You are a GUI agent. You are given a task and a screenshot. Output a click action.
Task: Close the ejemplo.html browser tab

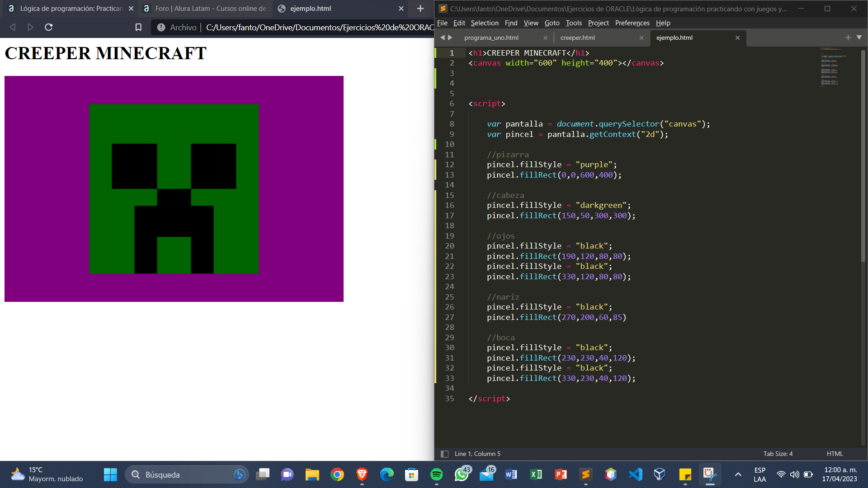point(401,9)
